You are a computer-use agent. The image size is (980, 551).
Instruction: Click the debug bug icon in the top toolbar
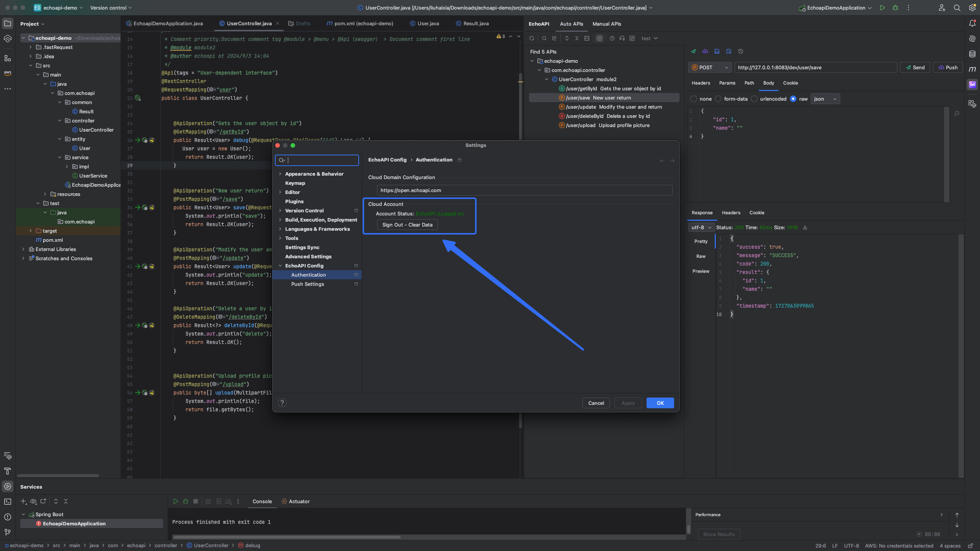tap(895, 8)
